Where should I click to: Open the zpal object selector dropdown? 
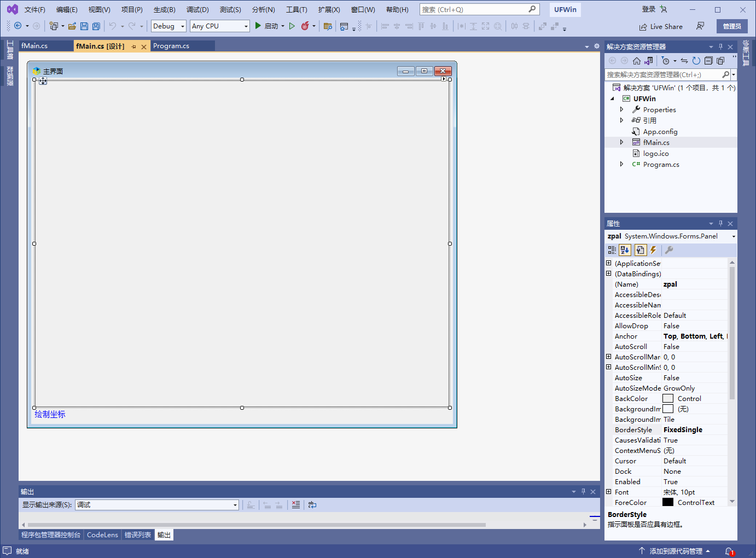(734, 236)
